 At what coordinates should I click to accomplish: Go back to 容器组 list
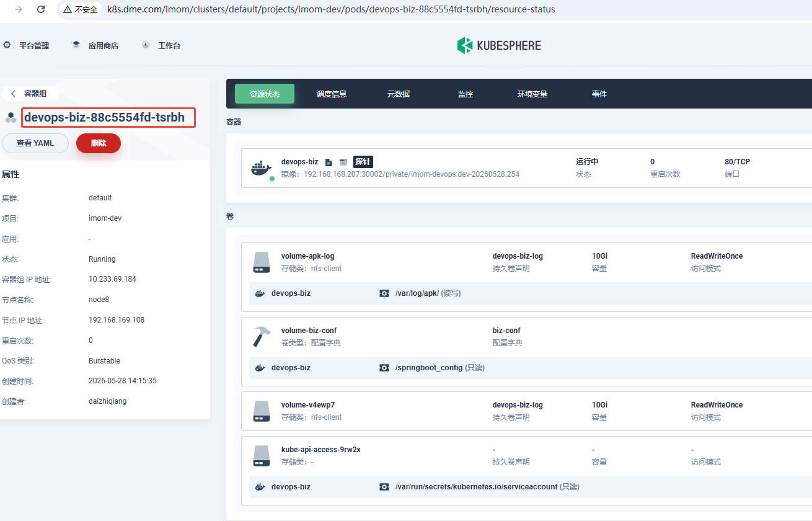30,93
